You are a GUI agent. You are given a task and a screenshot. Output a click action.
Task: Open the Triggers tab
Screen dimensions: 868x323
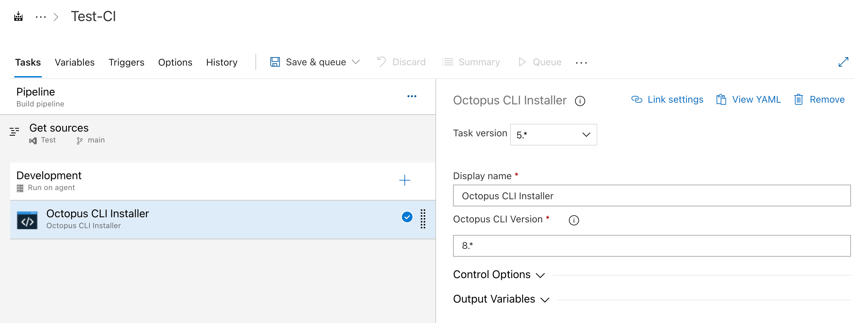126,62
